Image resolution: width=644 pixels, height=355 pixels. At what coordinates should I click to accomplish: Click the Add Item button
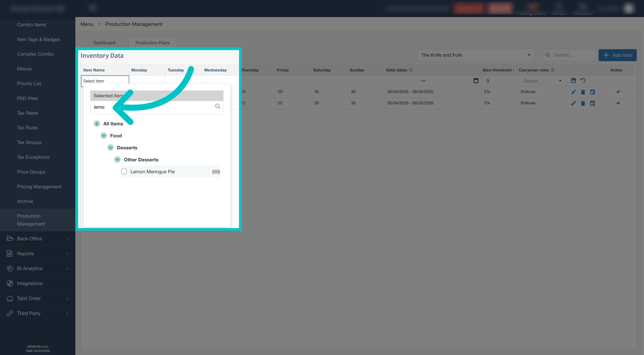pos(618,55)
